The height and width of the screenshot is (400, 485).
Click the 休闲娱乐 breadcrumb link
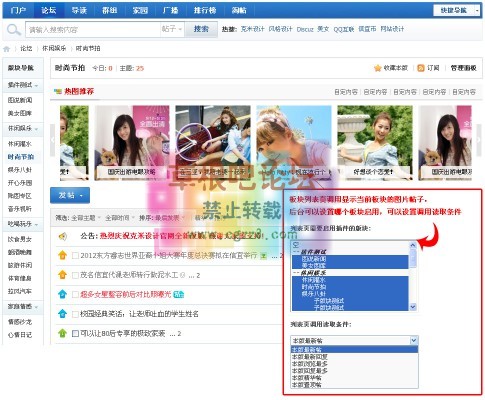click(x=54, y=48)
